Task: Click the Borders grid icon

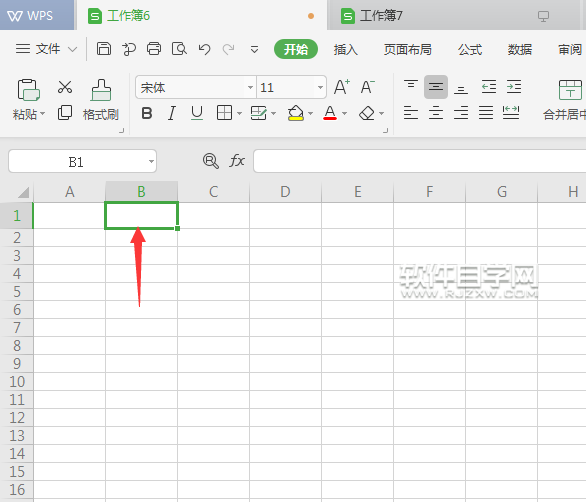Action: 224,113
